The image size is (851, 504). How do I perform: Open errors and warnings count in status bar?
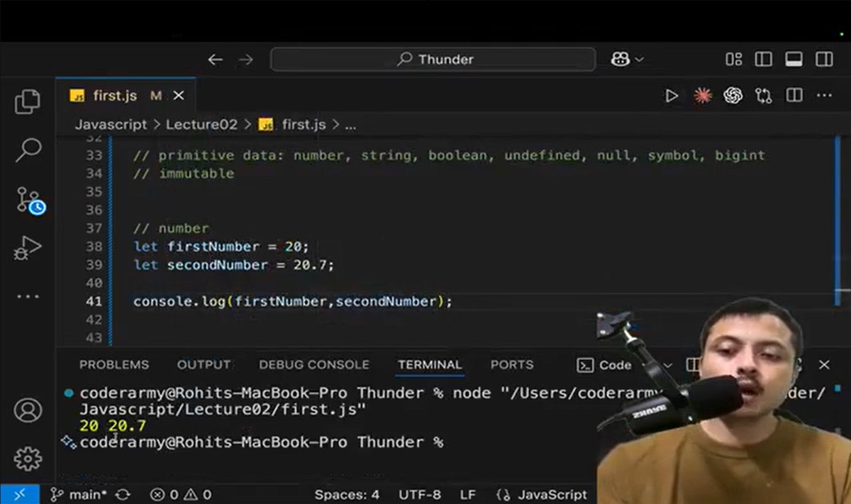click(x=181, y=495)
